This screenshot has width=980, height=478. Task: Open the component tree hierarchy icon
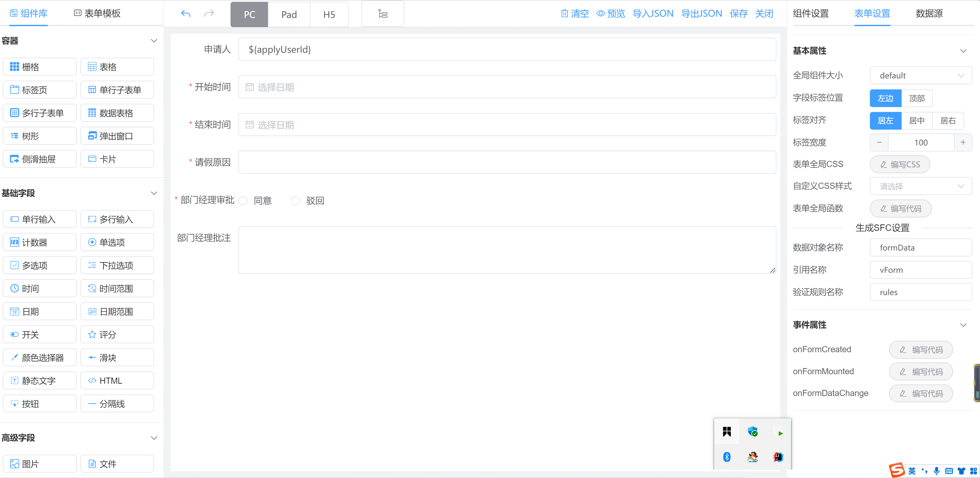pyautogui.click(x=382, y=14)
